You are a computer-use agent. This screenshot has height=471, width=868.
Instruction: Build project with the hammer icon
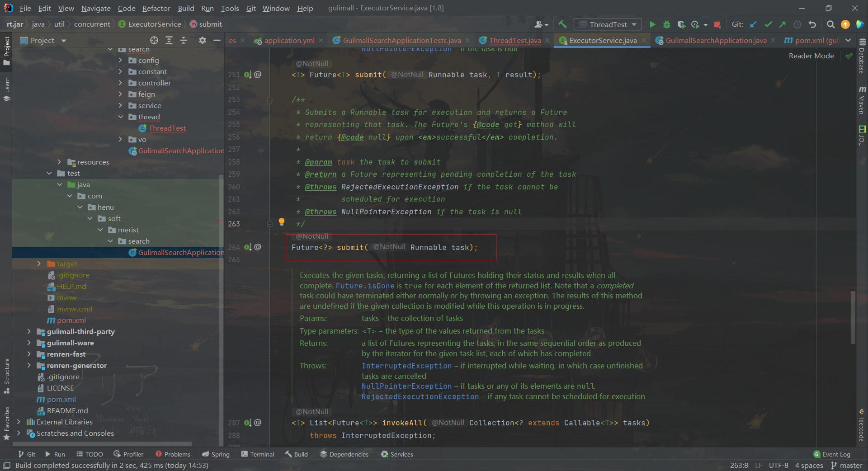pyautogui.click(x=562, y=24)
